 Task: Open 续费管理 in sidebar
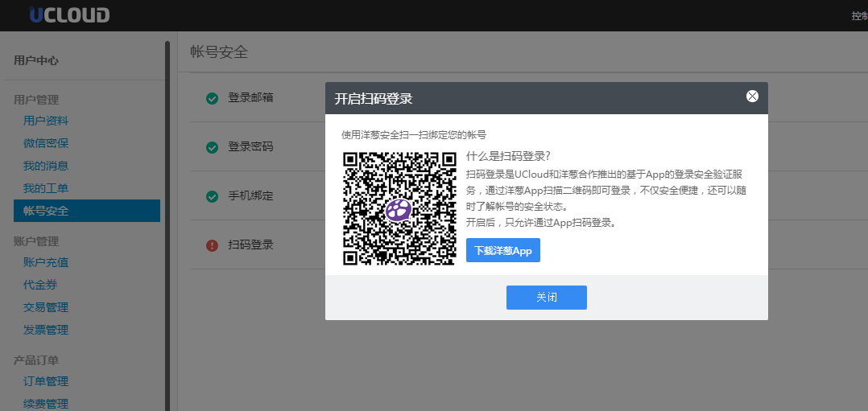46,404
